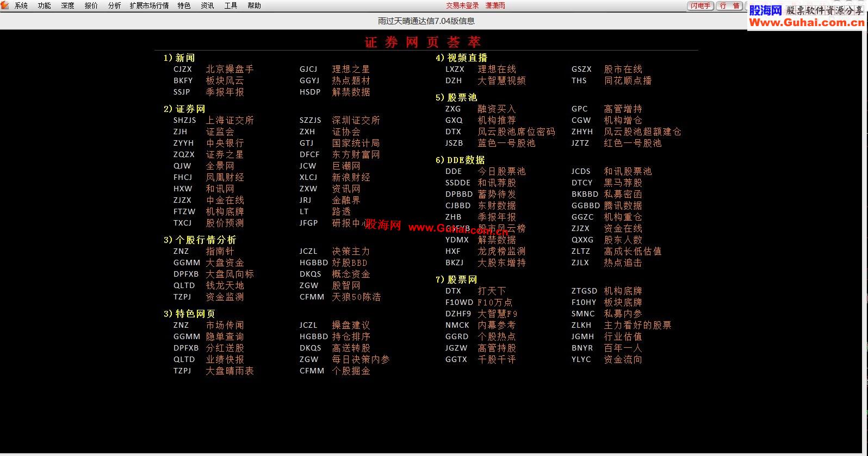Open the 理想在线 video link
The image size is (868, 456).
(x=497, y=69)
